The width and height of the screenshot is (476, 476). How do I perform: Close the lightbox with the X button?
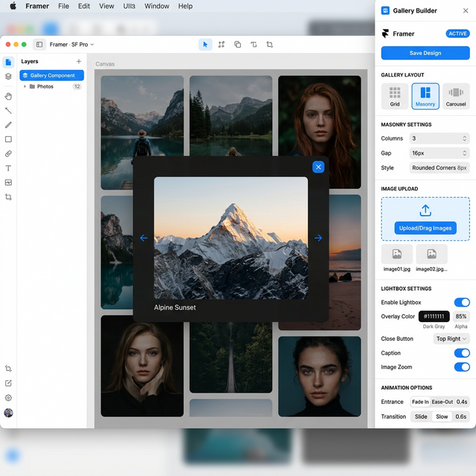318,167
